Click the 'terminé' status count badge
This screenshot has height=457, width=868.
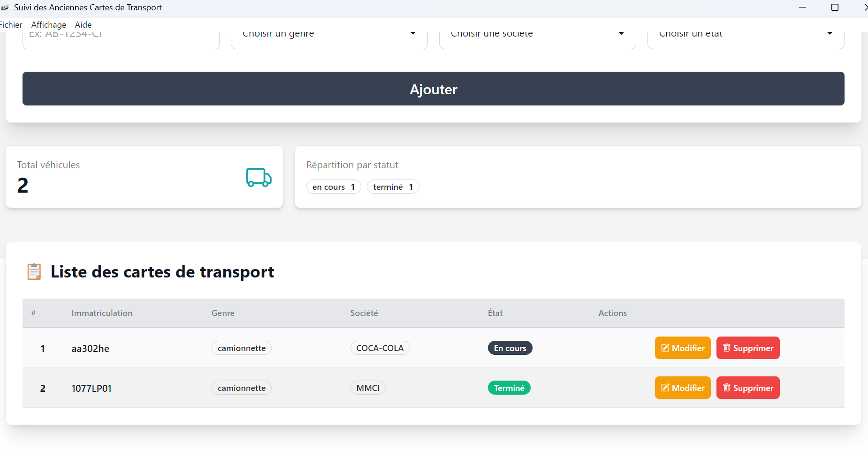click(393, 187)
